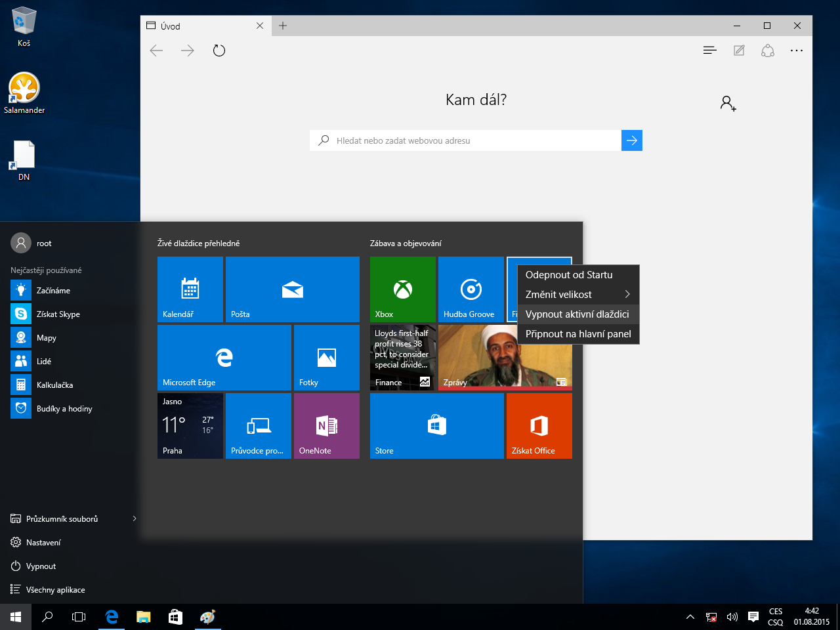Click the blue go arrow button
Viewport: 840px width, 630px height.
click(x=632, y=140)
